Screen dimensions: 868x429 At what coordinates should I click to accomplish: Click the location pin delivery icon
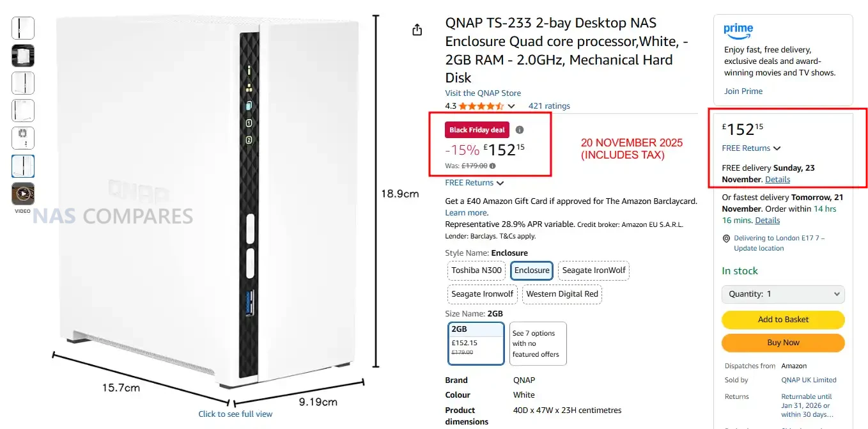pyautogui.click(x=726, y=238)
